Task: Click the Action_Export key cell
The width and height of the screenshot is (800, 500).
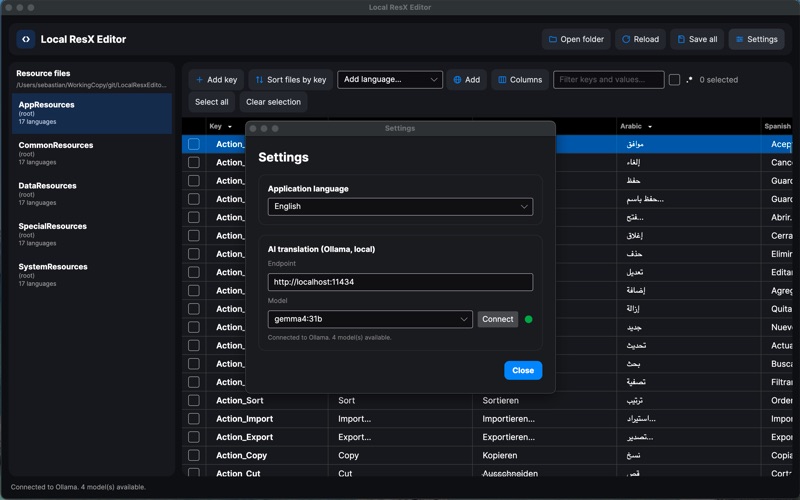Action: tap(267, 437)
